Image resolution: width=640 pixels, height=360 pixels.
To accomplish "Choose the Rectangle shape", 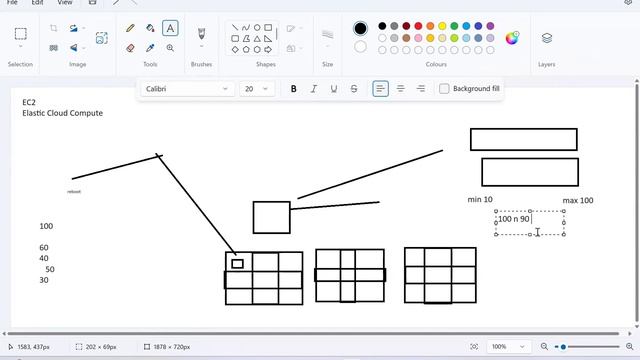I will [268, 27].
